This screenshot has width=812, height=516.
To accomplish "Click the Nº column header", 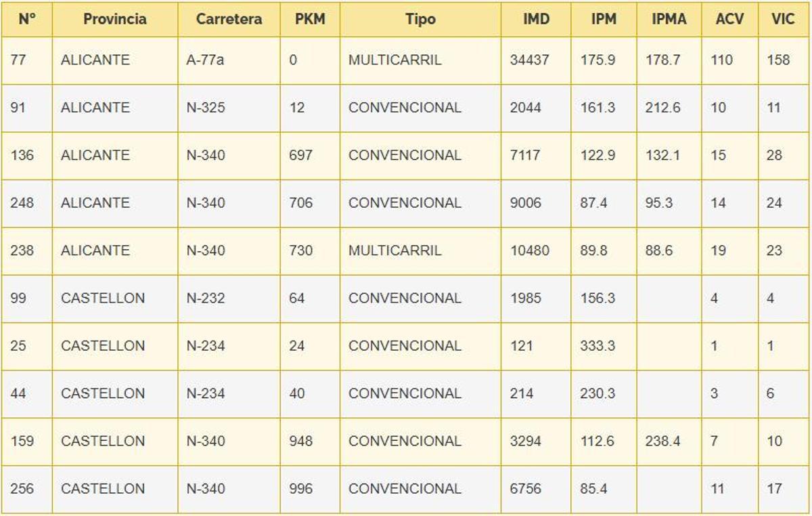I will coord(26,19).
